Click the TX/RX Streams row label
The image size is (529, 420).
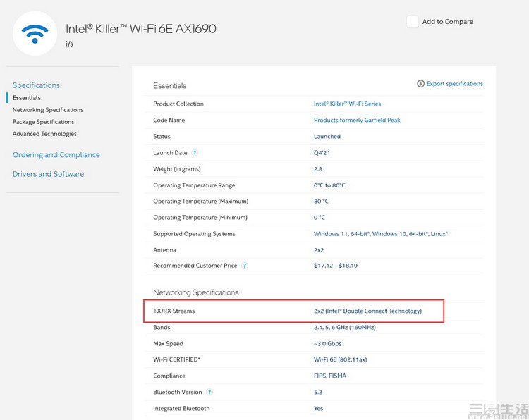coord(174,311)
